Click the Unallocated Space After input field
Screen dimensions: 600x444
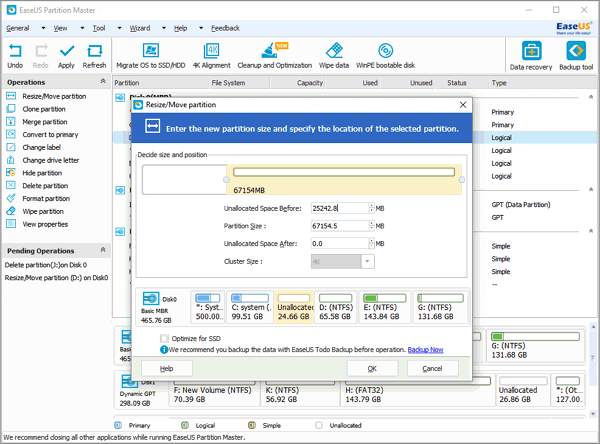pyautogui.click(x=340, y=243)
